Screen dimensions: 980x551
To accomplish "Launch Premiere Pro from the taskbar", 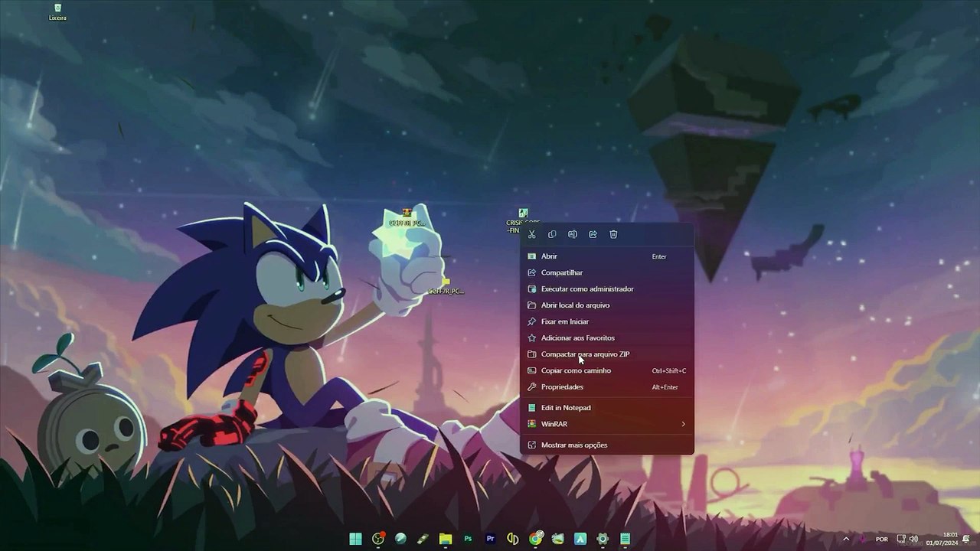I will [491, 539].
